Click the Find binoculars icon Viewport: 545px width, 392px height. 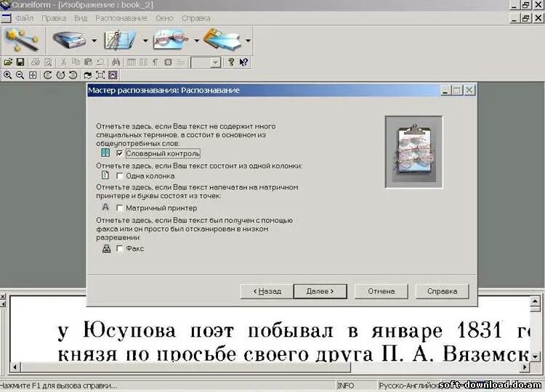tap(116, 62)
